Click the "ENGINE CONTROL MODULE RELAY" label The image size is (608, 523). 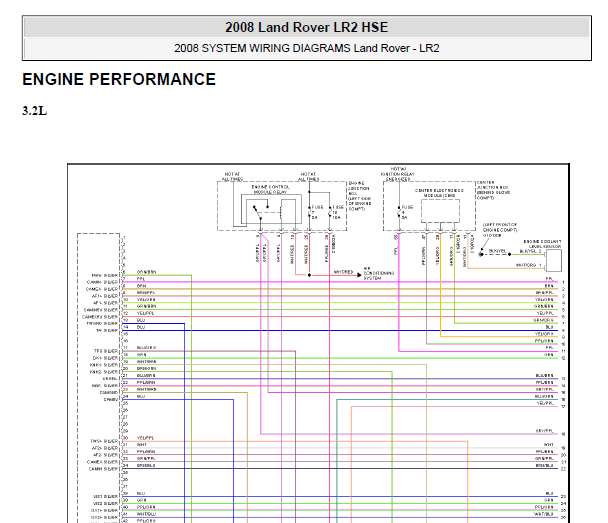tap(270, 189)
